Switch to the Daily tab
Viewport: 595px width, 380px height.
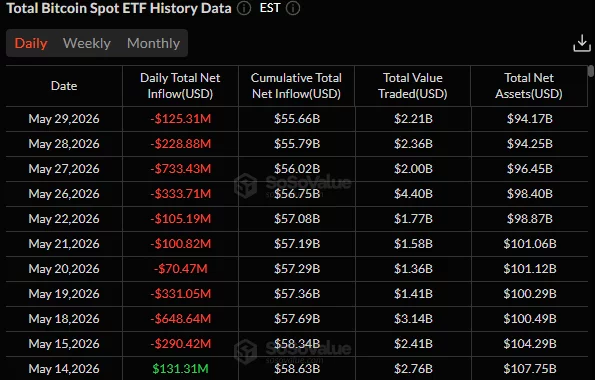[31, 43]
